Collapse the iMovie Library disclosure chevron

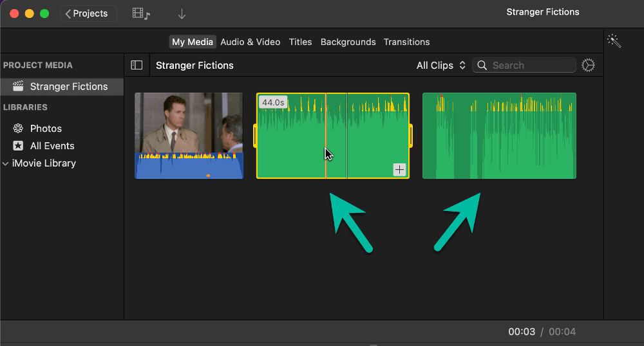[5, 163]
